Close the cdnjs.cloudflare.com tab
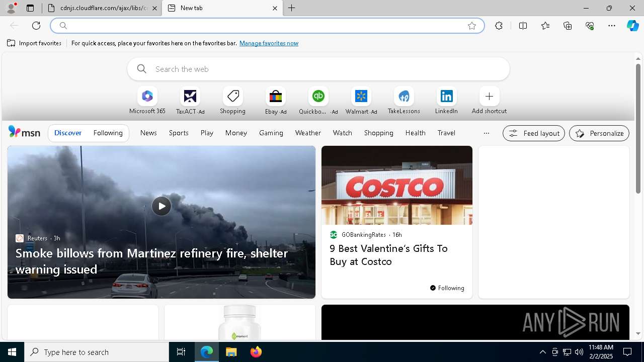This screenshot has height=362, width=644. point(154,8)
